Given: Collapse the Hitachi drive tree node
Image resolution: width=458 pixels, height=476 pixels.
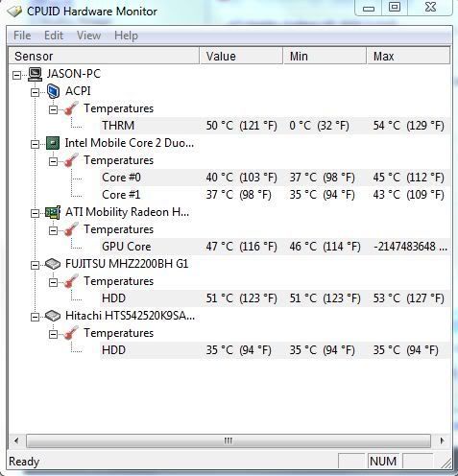Looking at the screenshot, I should tap(35, 317).
